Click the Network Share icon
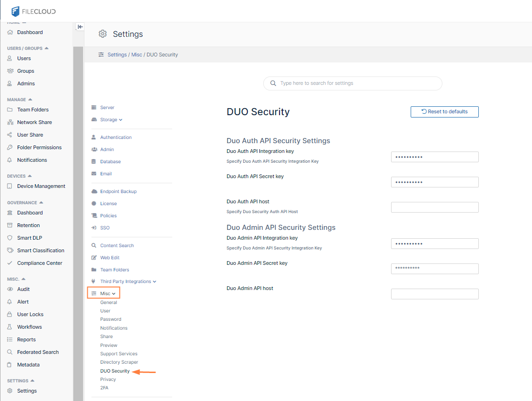The height and width of the screenshot is (401, 532). click(10, 122)
